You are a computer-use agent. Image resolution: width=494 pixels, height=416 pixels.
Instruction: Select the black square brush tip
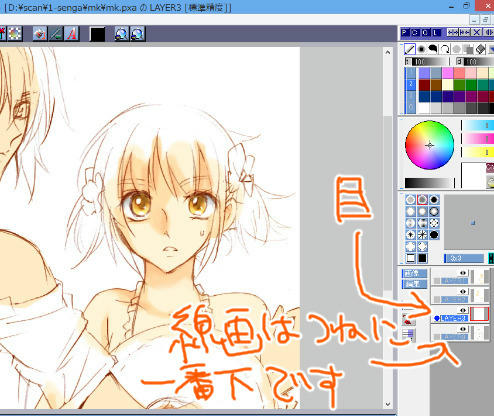422,258
